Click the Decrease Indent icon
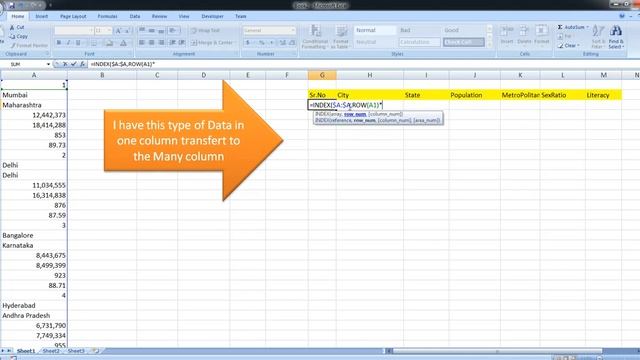Viewport: 640px width, 360px height. tap(173, 43)
